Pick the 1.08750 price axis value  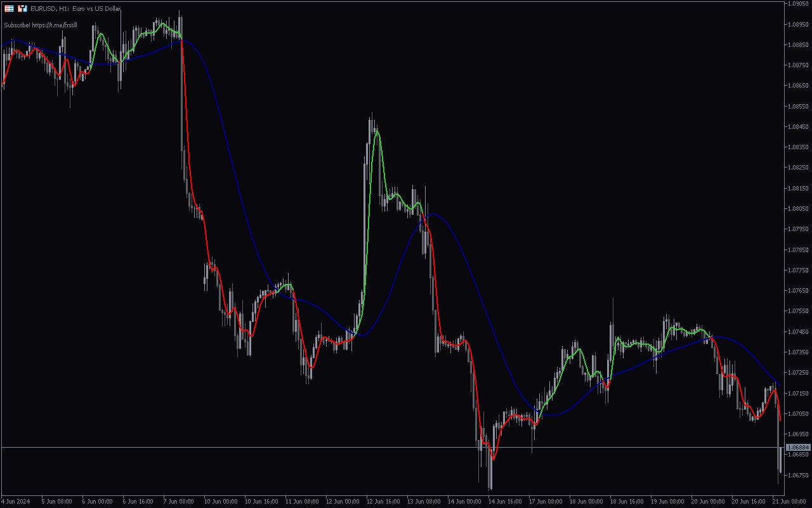[798, 65]
